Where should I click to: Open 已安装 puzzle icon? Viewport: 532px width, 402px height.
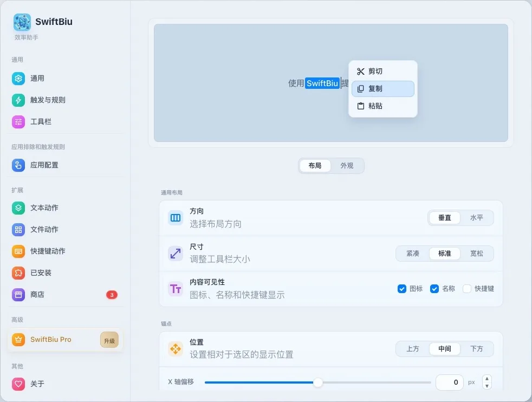18,273
